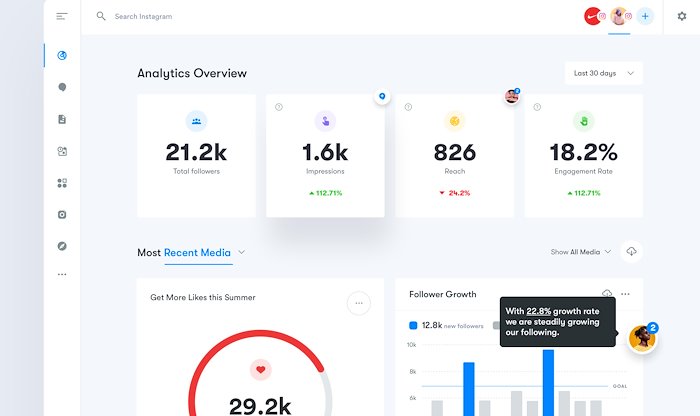
Task: Click info icon on Reach card
Action: point(408,107)
